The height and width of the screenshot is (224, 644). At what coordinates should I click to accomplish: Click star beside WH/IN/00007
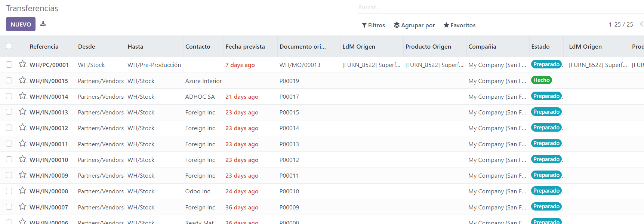[23, 207]
